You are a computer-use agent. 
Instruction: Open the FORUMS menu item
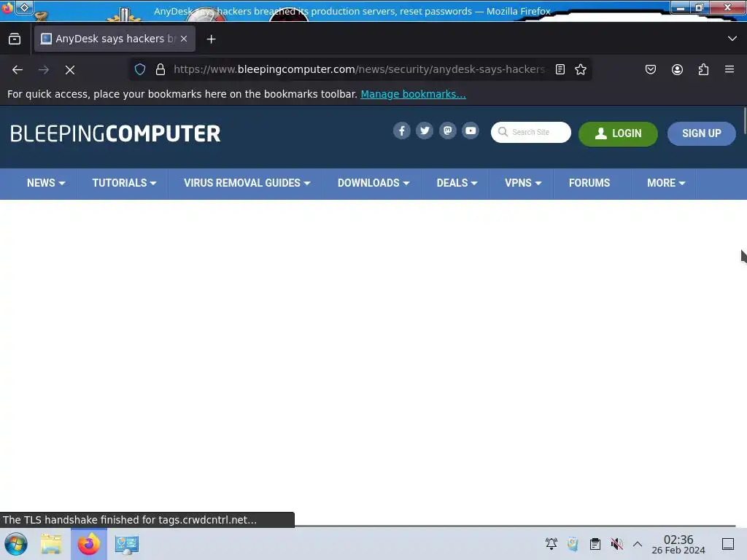click(589, 183)
